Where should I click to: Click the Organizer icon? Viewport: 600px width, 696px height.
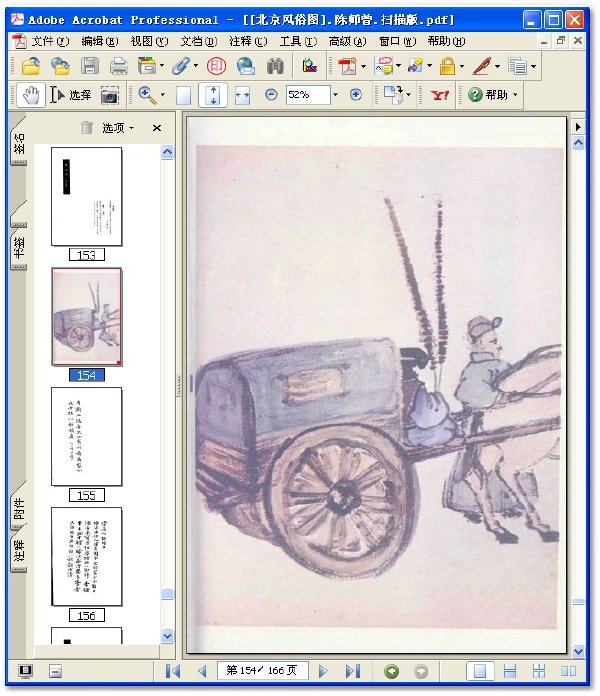click(x=147, y=66)
